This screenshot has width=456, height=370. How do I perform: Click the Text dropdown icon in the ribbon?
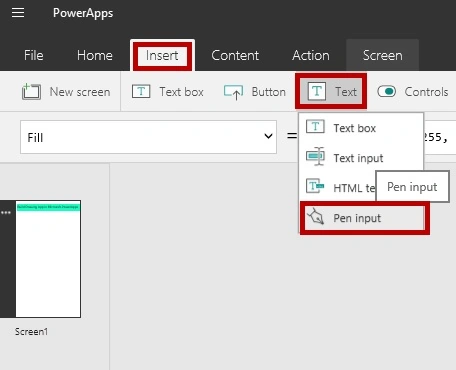point(317,91)
